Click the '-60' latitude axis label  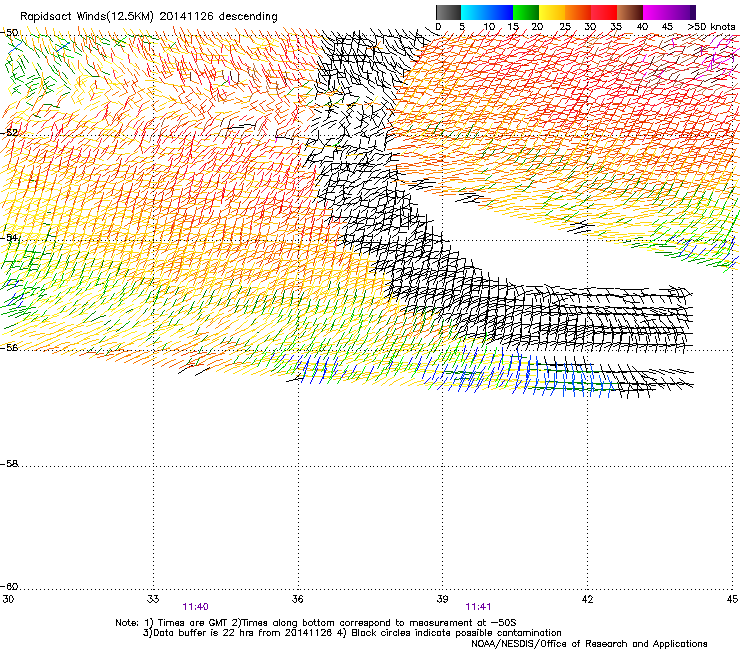(x=9, y=586)
